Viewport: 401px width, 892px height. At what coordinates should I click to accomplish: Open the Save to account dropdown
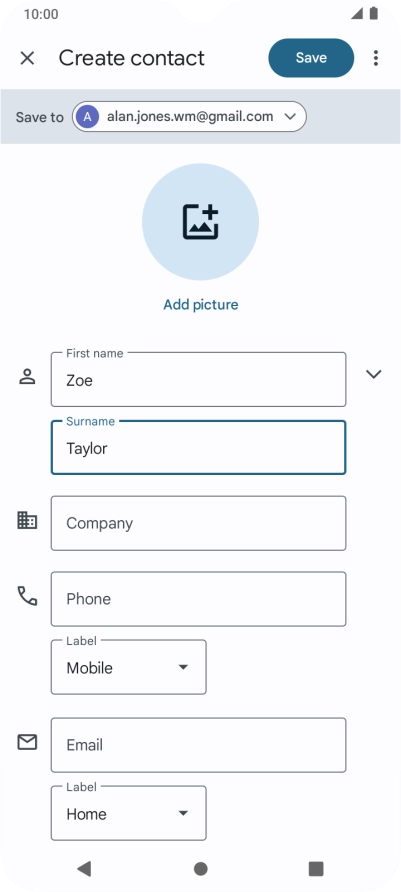[x=189, y=117]
